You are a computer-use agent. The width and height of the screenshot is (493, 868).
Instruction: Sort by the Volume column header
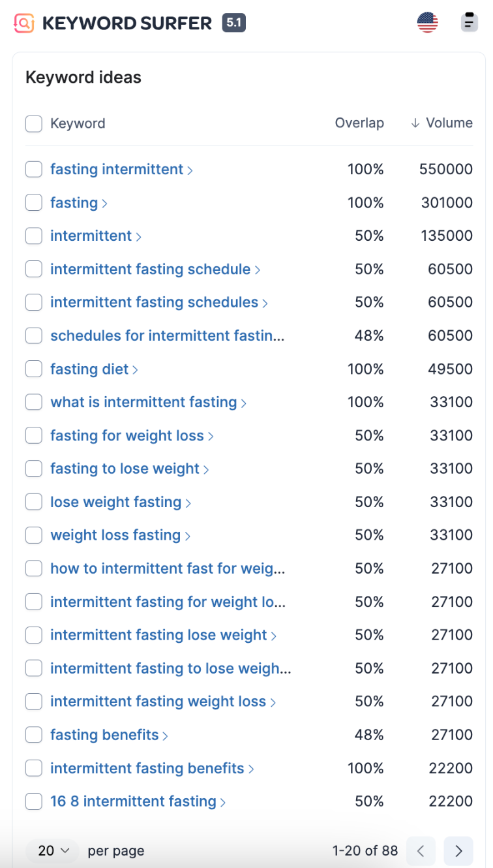click(449, 123)
